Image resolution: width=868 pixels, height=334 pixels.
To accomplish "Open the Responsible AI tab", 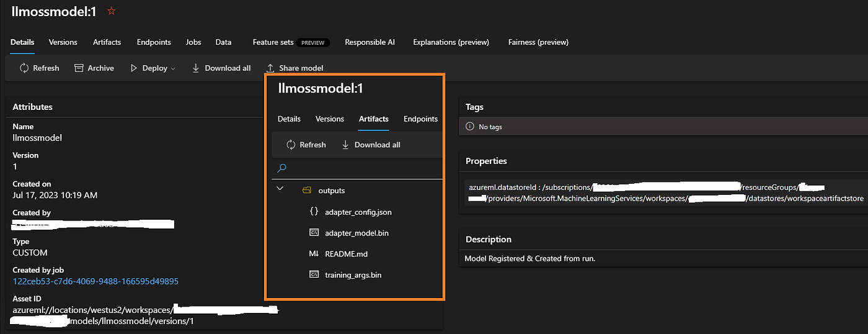I will click(370, 42).
